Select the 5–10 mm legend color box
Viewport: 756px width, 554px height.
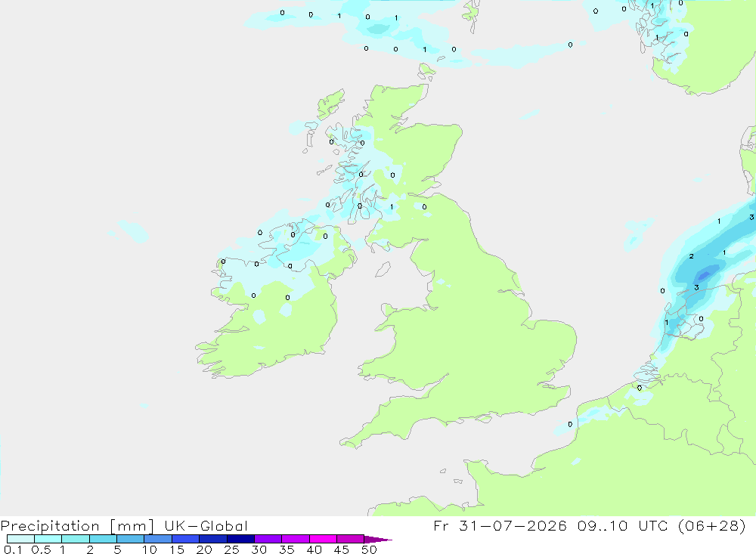click(130, 539)
